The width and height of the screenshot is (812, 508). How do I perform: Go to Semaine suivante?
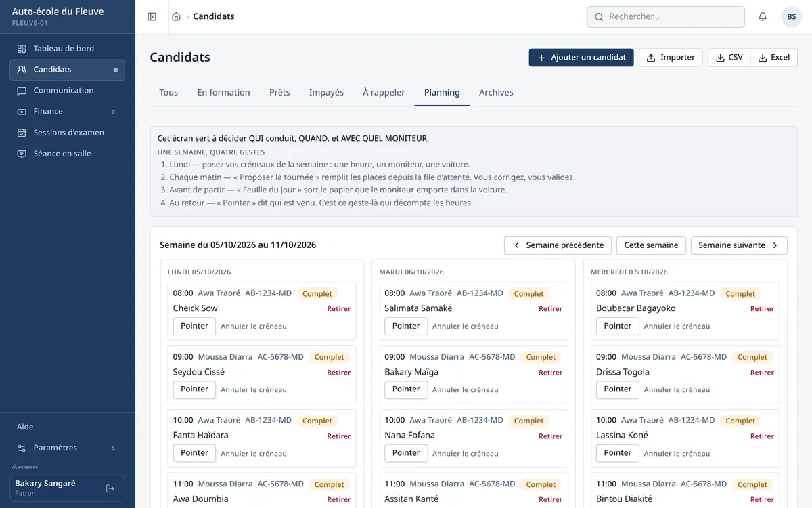(x=739, y=245)
